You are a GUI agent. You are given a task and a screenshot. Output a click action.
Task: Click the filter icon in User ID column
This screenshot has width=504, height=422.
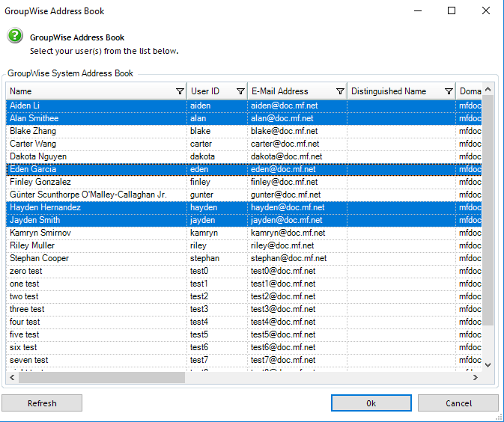point(240,91)
